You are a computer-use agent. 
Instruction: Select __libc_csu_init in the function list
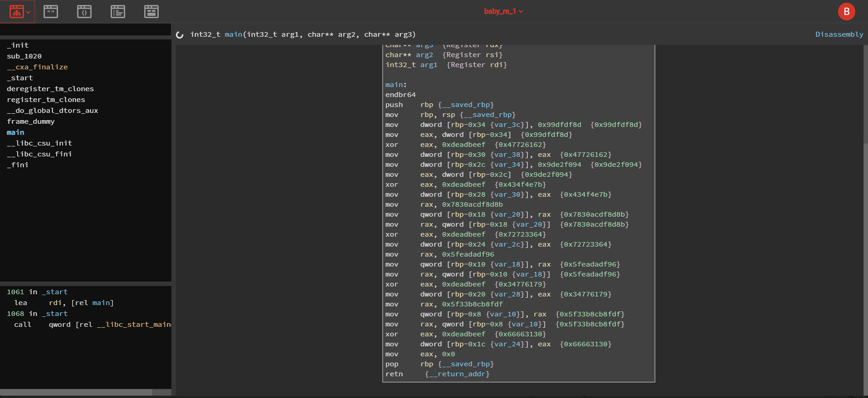click(39, 143)
